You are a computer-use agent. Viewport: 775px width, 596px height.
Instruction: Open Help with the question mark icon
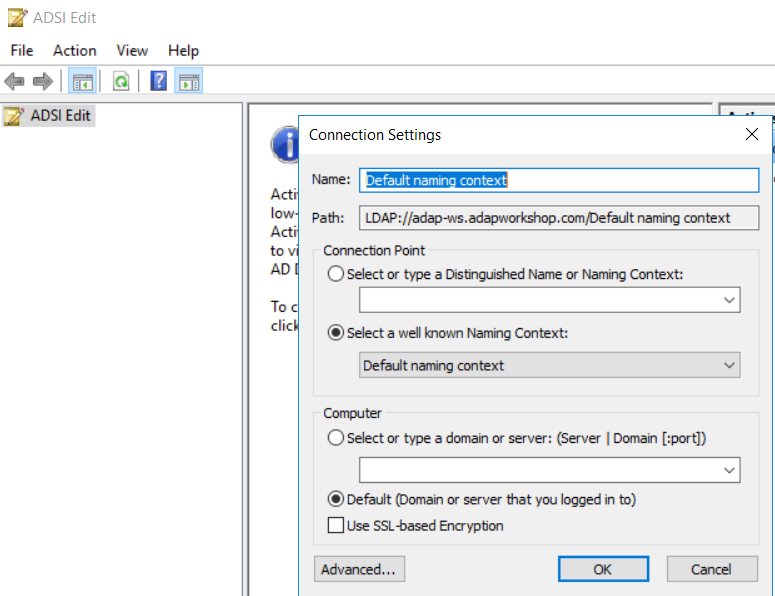(159, 81)
